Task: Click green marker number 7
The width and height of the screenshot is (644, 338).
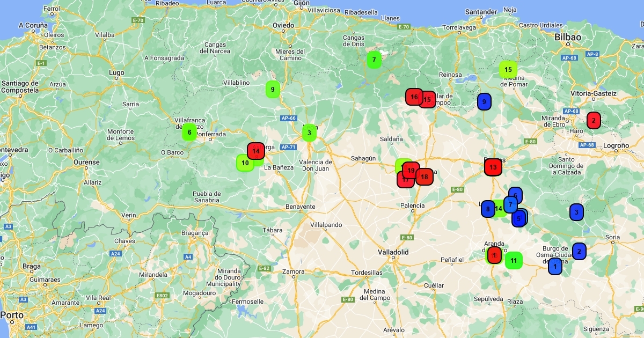Action: (374, 60)
